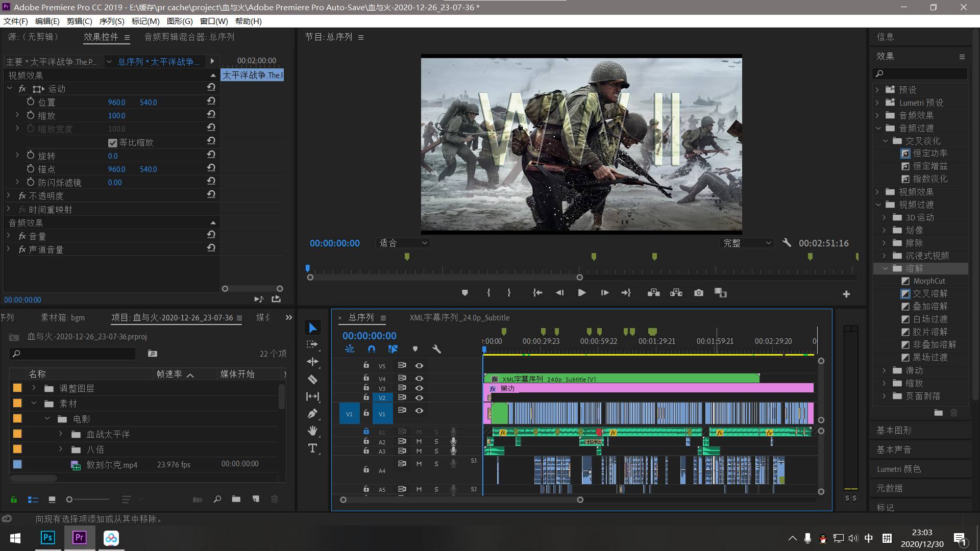980x551 pixels.
Task: Click the Play button in Program monitor
Action: (581, 293)
